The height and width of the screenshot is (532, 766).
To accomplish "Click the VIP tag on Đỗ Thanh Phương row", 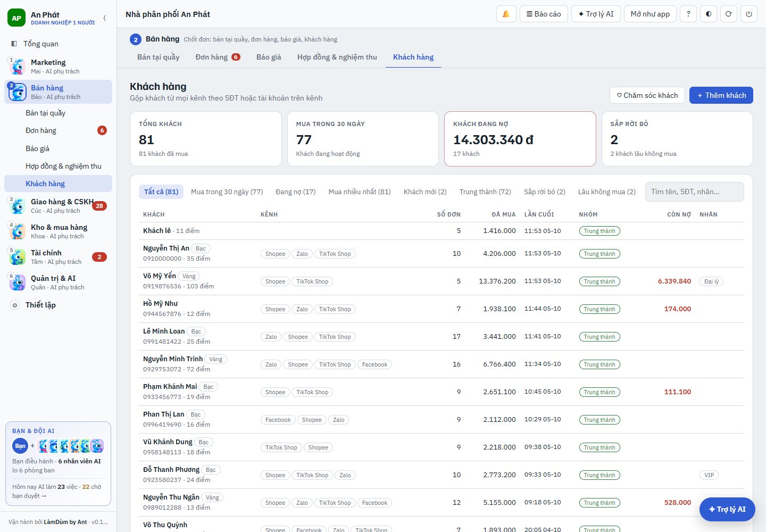I will (x=709, y=475).
